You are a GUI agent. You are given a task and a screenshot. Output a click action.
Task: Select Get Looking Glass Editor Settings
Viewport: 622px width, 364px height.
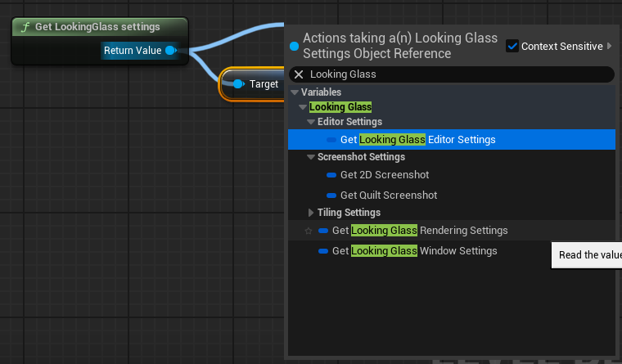[417, 140]
